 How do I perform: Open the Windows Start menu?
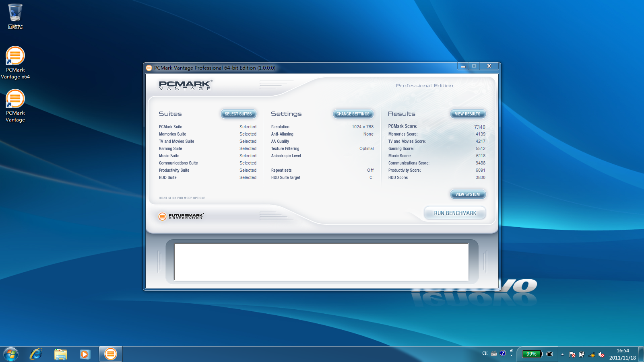click(11, 354)
